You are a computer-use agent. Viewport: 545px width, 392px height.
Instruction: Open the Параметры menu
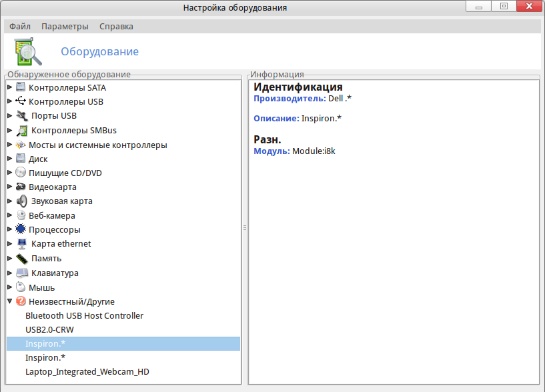coord(65,27)
